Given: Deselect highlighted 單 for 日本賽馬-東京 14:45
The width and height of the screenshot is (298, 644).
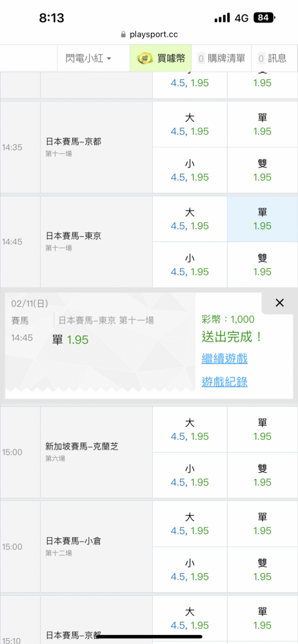Looking at the screenshot, I should [262, 219].
